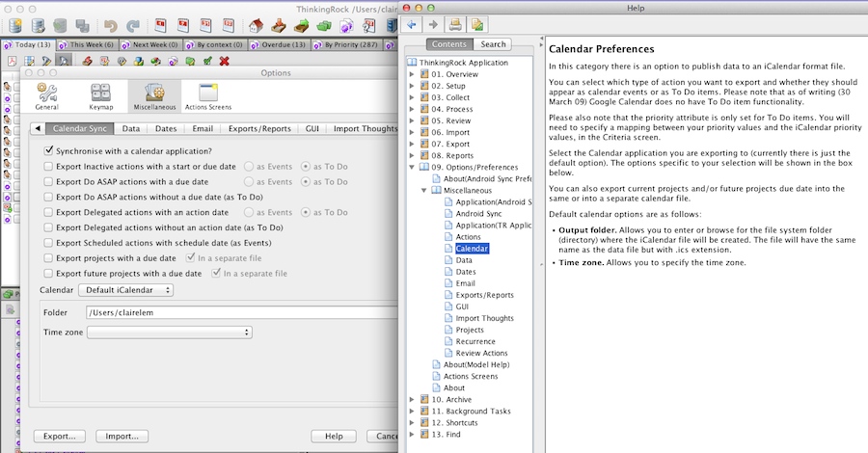Click the print icon in Help toolbar
Viewport: 868px width, 453px height.
click(455, 23)
